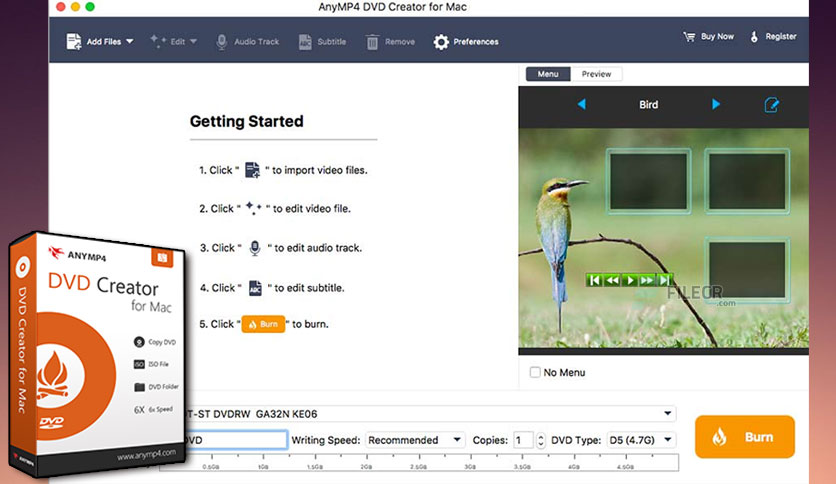Click the rewind menu playback button
Screen dimensions: 836x484
pos(612,280)
